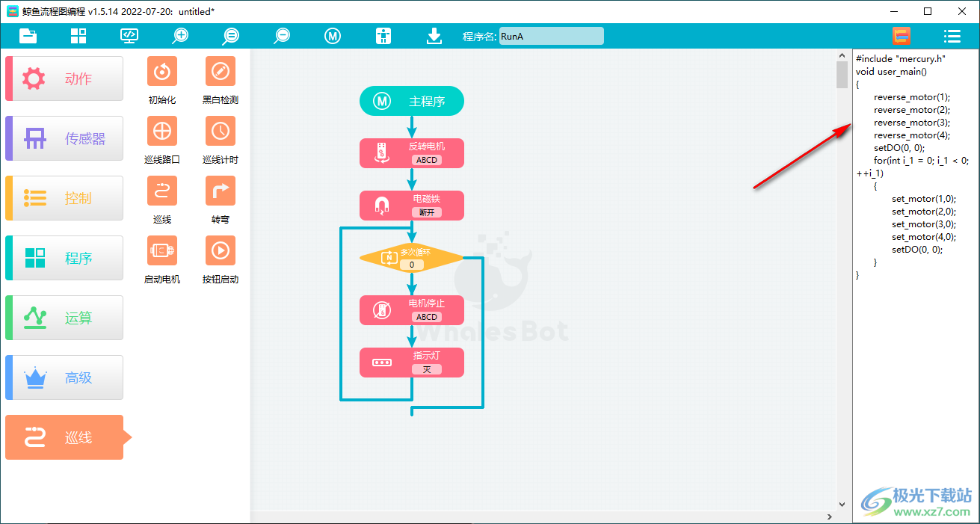Click the zoom in magnifier icon
Image resolution: width=980 pixels, height=524 pixels.
(180, 36)
